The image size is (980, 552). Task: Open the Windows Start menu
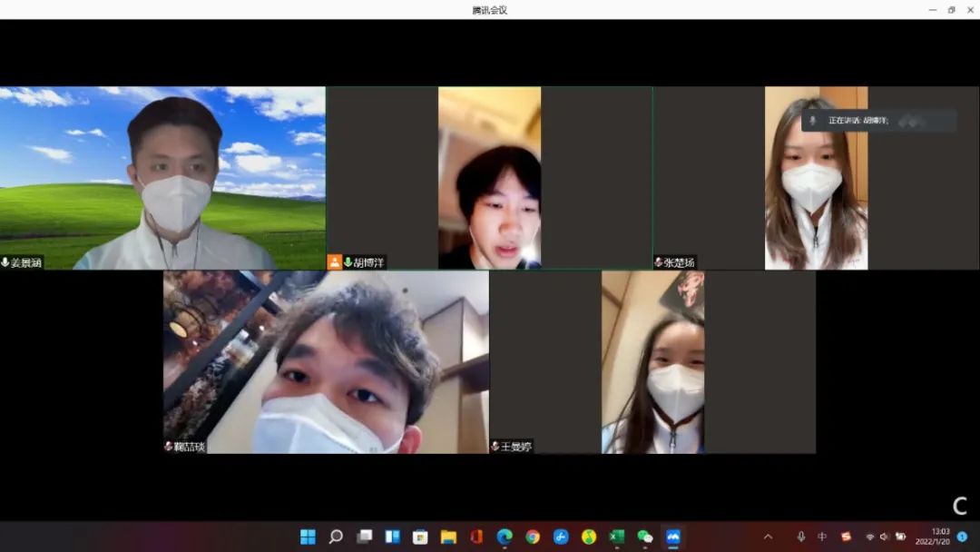pyautogui.click(x=308, y=537)
